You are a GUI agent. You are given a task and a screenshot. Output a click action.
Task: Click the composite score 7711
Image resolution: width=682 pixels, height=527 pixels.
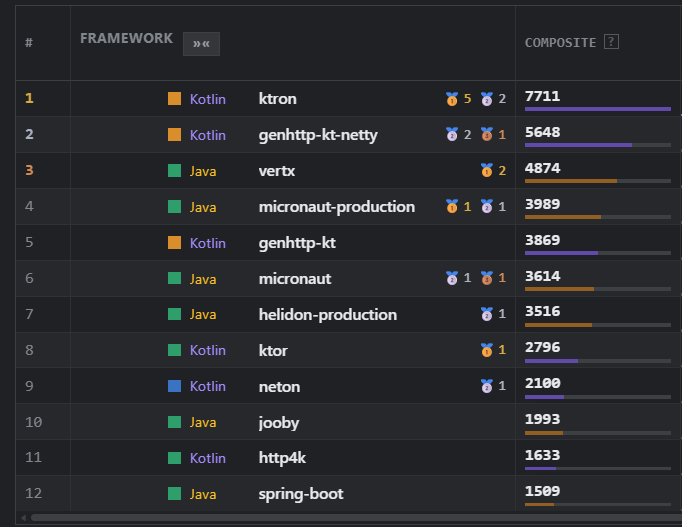pos(542,96)
